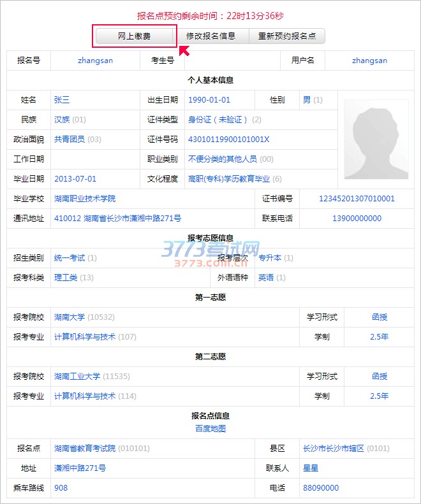This screenshot has width=421, height=504.
Task: Click the zhangsan registration number value
Action: (x=95, y=61)
